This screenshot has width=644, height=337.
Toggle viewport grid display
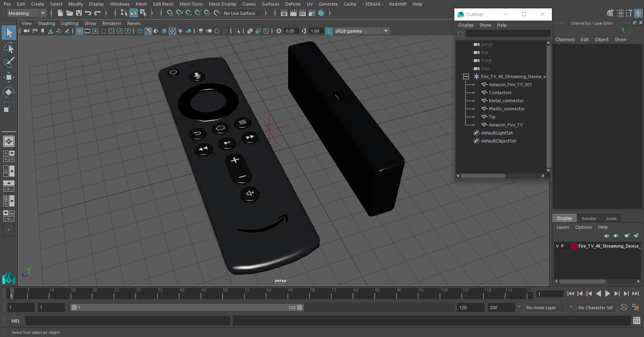[79, 31]
